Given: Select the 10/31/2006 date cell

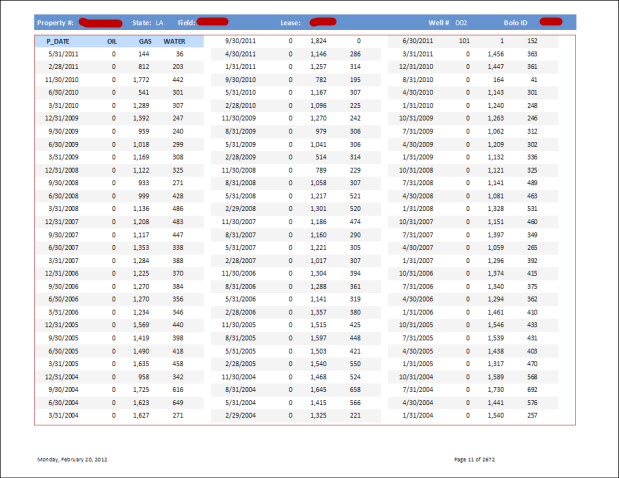Looking at the screenshot, I should coord(416,273).
